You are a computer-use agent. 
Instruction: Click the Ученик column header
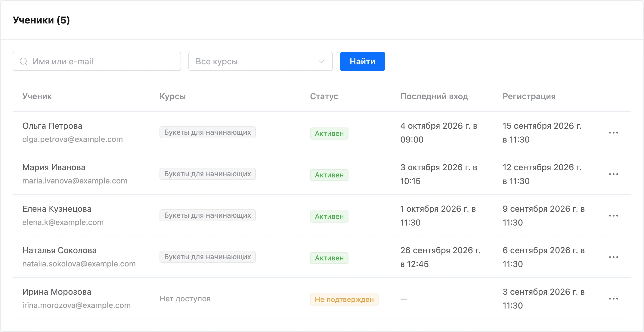(37, 96)
